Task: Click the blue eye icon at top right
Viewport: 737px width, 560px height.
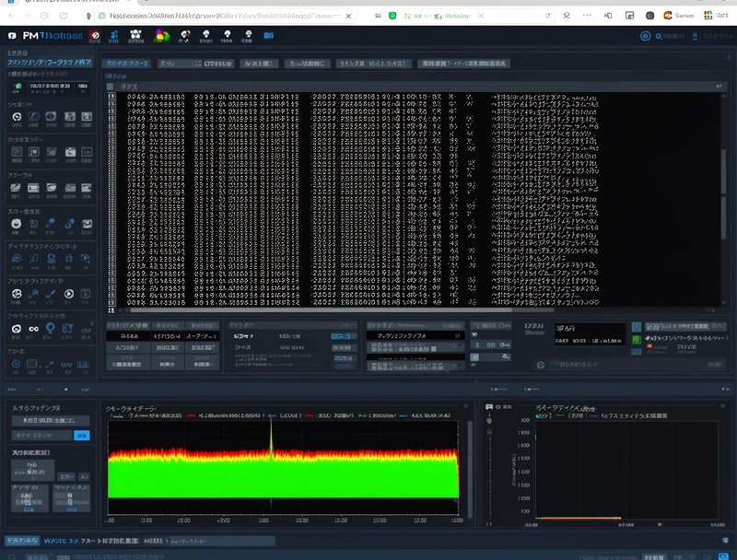Action: (646, 36)
